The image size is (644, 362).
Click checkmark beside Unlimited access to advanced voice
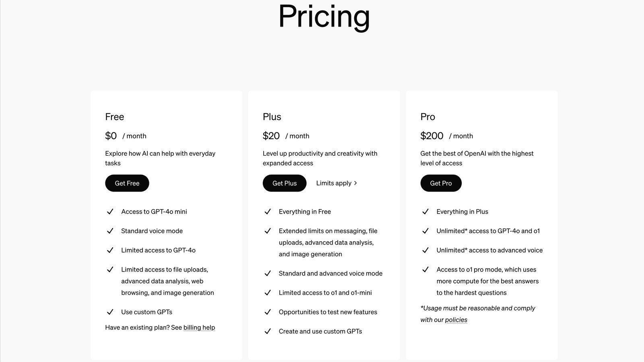pos(425,250)
